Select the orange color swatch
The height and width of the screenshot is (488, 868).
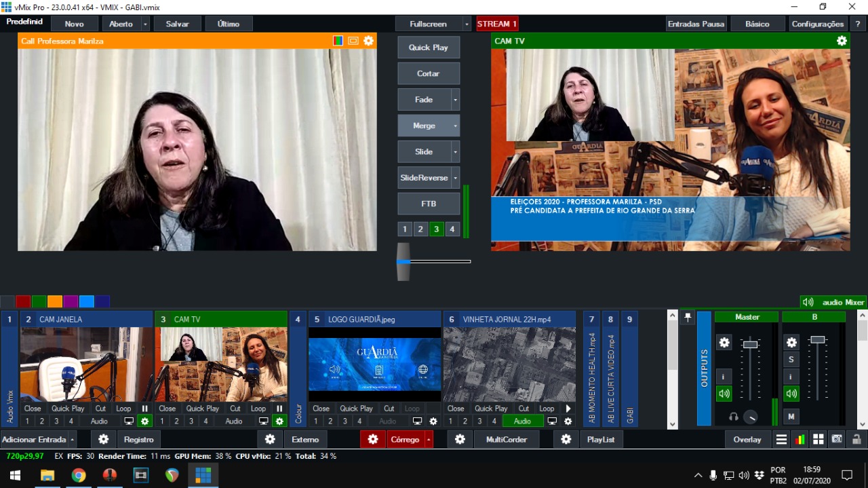(x=55, y=302)
